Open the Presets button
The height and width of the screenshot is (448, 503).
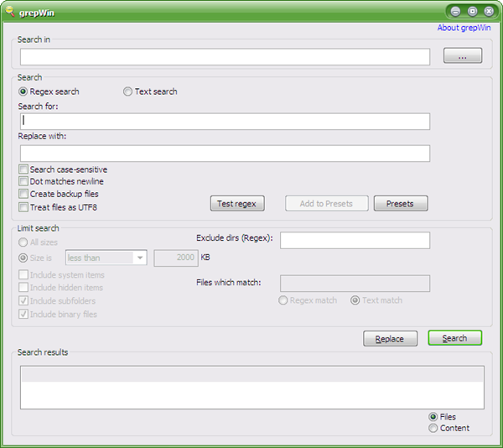tap(401, 204)
